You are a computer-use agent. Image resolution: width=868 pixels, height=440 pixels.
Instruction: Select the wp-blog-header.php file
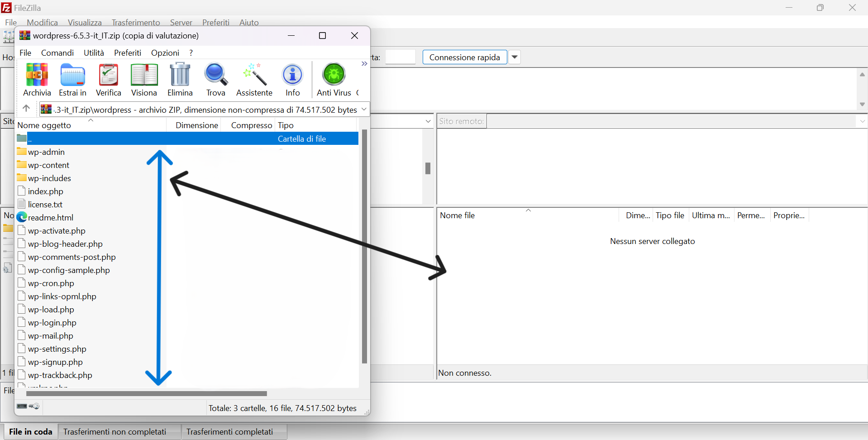(x=65, y=244)
